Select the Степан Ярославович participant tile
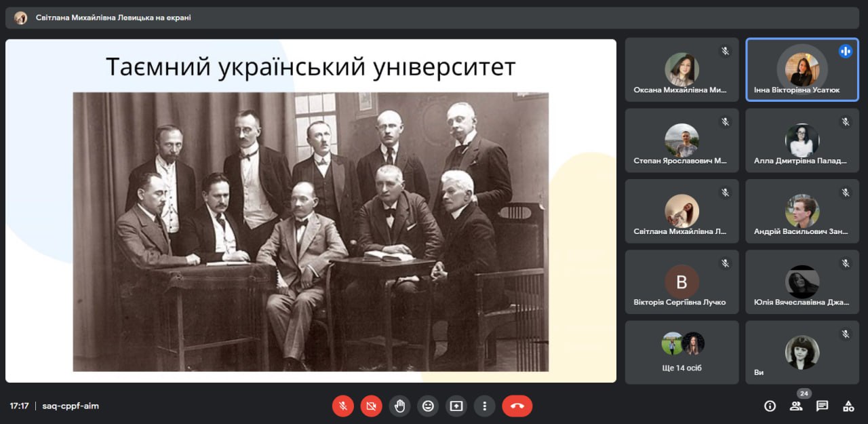868x424 pixels. tap(682, 140)
